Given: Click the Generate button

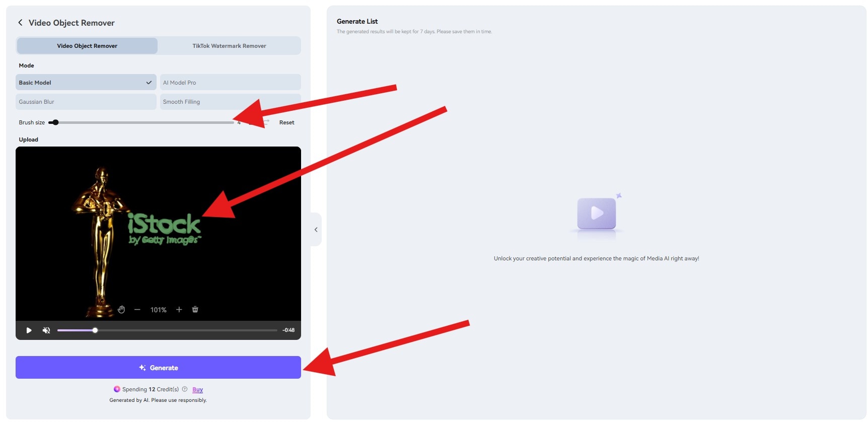Looking at the screenshot, I should pyautogui.click(x=158, y=368).
